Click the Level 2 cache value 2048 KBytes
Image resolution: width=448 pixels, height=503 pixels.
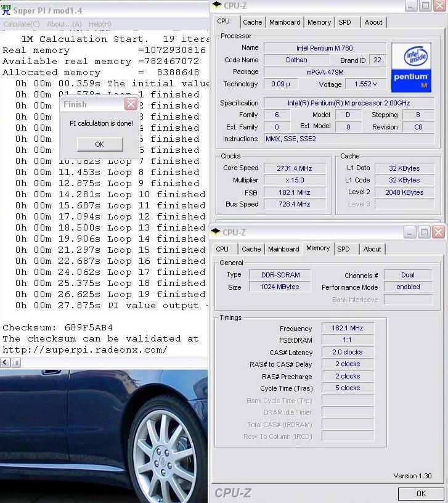(x=404, y=192)
